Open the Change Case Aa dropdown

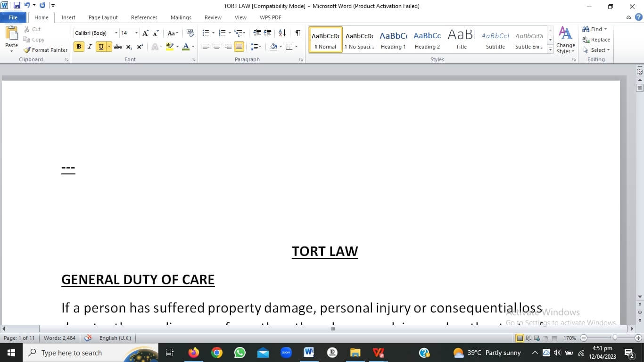173,33
